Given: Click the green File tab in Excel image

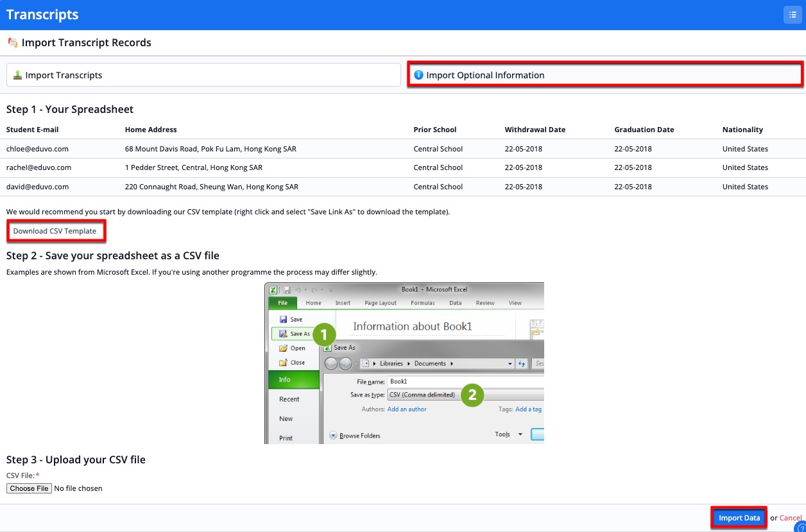Looking at the screenshot, I should 282,303.
